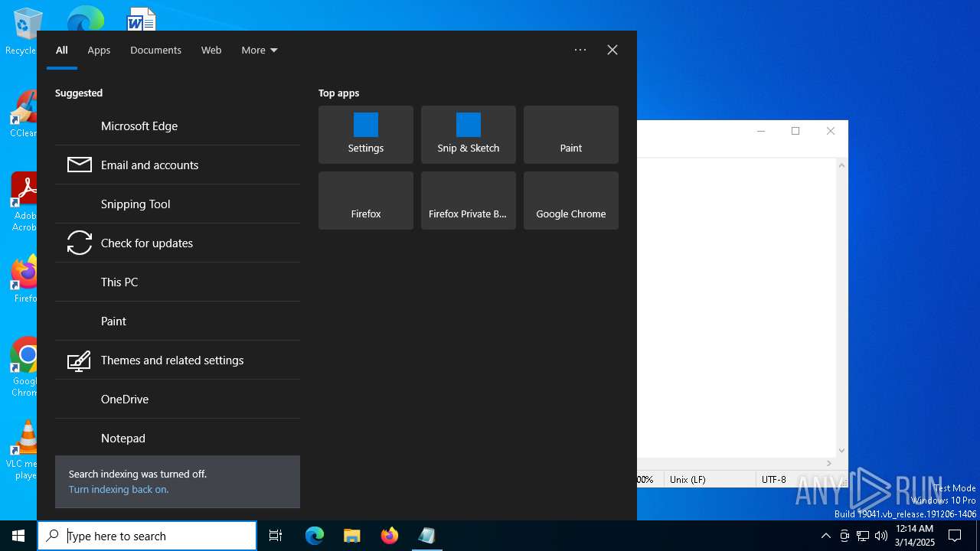This screenshot has width=980, height=551.
Task: Click the Check for updates refresh icon
Action: pyautogui.click(x=80, y=243)
